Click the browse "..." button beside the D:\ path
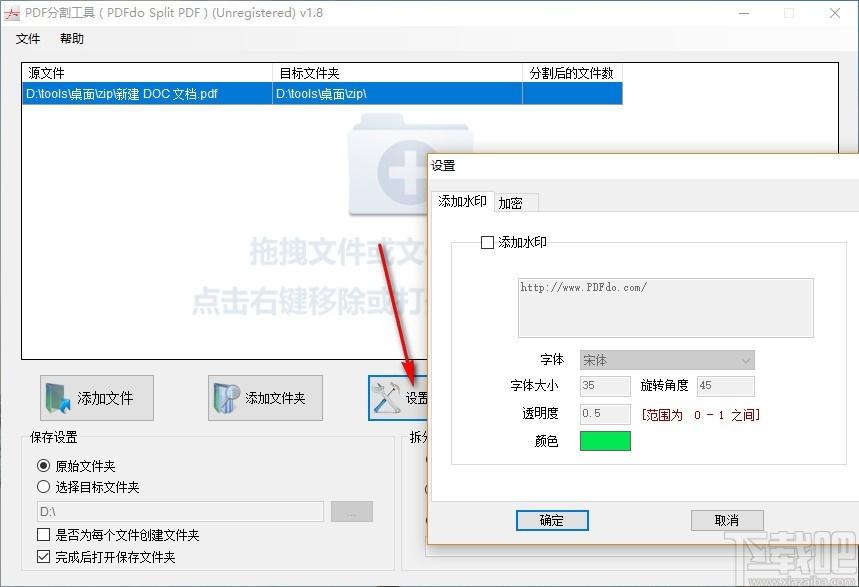Image resolution: width=859 pixels, height=587 pixels. (x=352, y=512)
